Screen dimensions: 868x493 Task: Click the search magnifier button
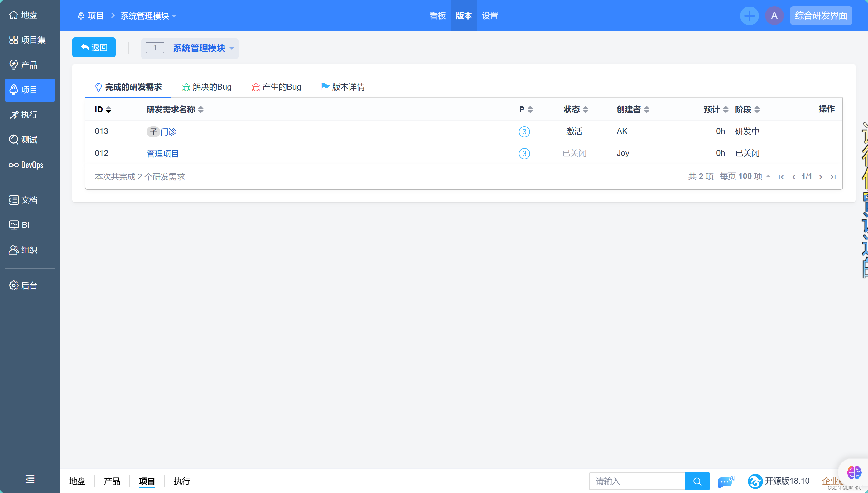click(697, 481)
